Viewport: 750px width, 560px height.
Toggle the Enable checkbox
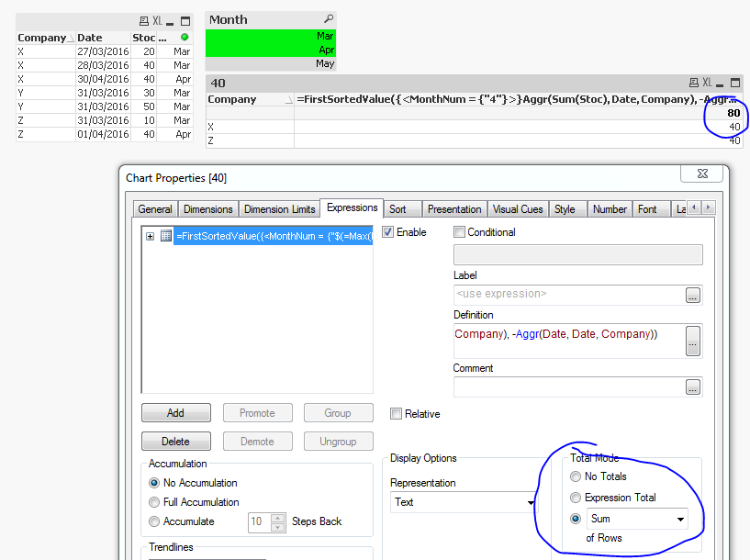[x=388, y=232]
